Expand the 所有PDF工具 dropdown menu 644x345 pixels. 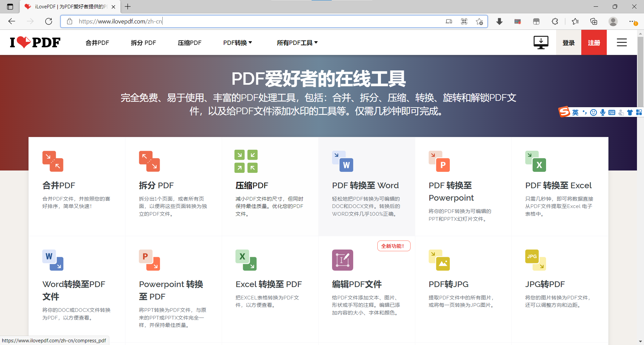click(x=297, y=43)
